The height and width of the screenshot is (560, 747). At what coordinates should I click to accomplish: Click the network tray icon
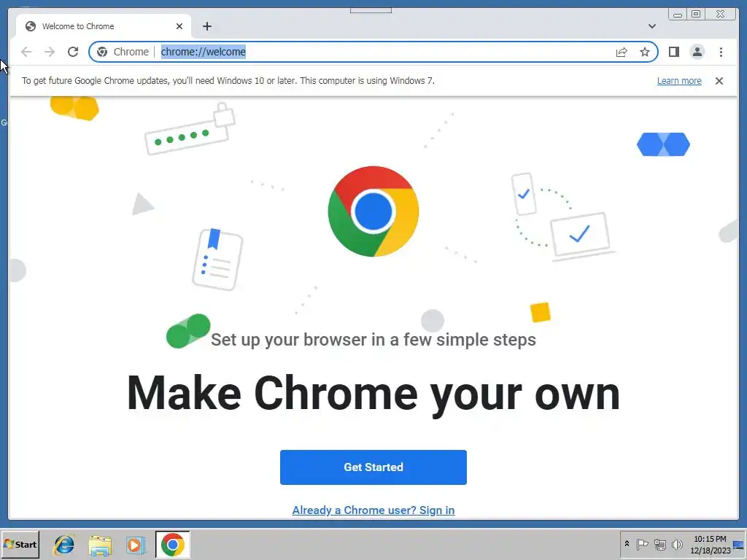point(659,544)
